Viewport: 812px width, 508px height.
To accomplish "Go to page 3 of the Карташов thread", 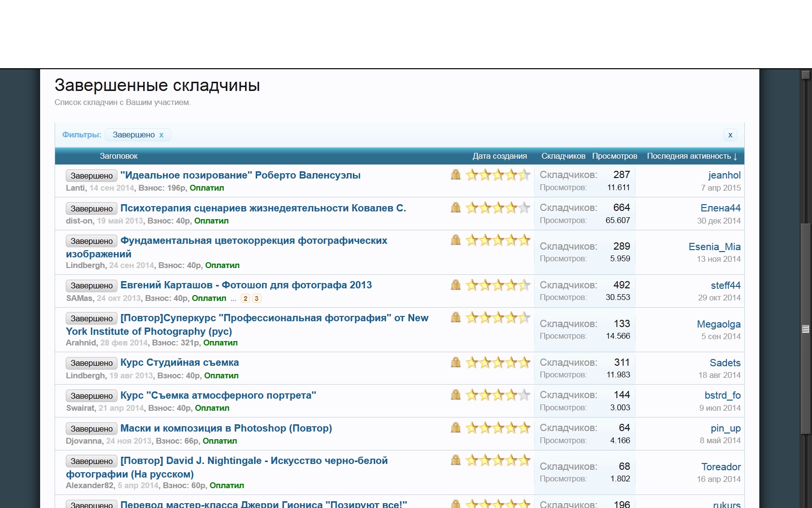I will coord(257,299).
